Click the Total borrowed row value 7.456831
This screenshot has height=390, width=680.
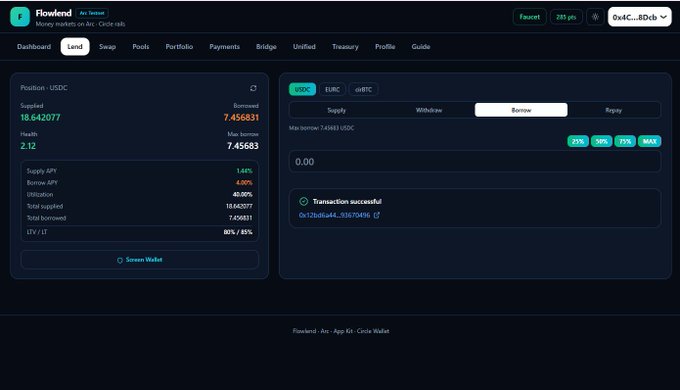(240, 218)
